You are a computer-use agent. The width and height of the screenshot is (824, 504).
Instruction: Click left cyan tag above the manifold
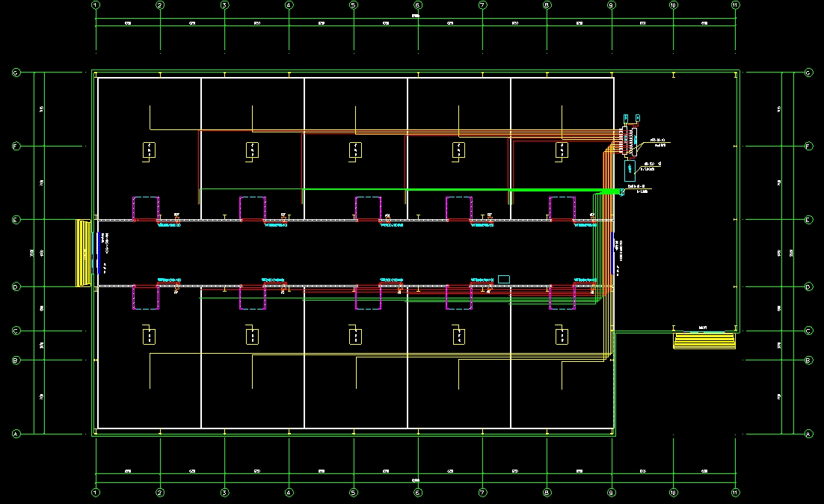coord(627,117)
